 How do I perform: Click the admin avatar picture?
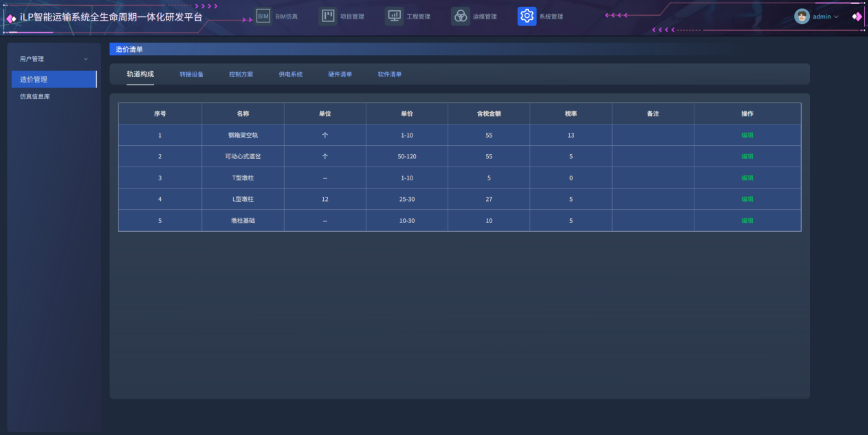pos(802,16)
